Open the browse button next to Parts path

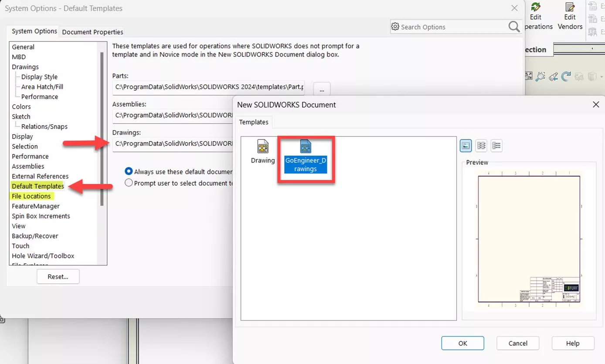coord(321,89)
